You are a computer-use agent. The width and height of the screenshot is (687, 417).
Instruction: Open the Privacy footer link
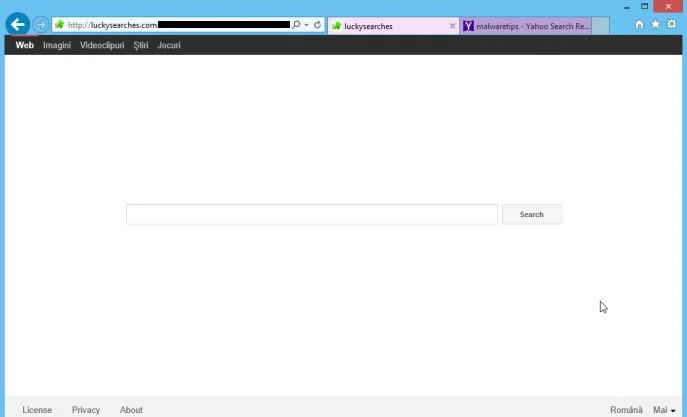86,410
